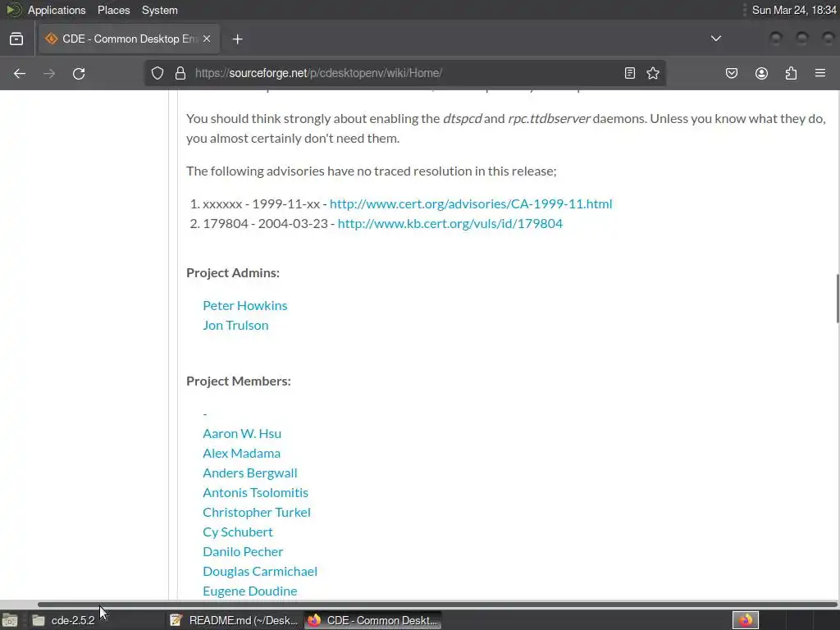Open the Places menu
The height and width of the screenshot is (630, 840).
click(113, 10)
